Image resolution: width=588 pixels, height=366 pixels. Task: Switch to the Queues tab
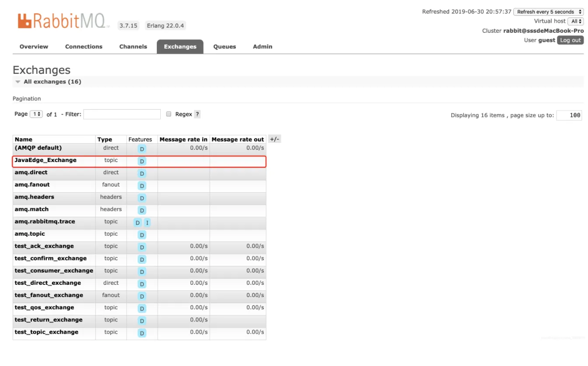pos(225,47)
